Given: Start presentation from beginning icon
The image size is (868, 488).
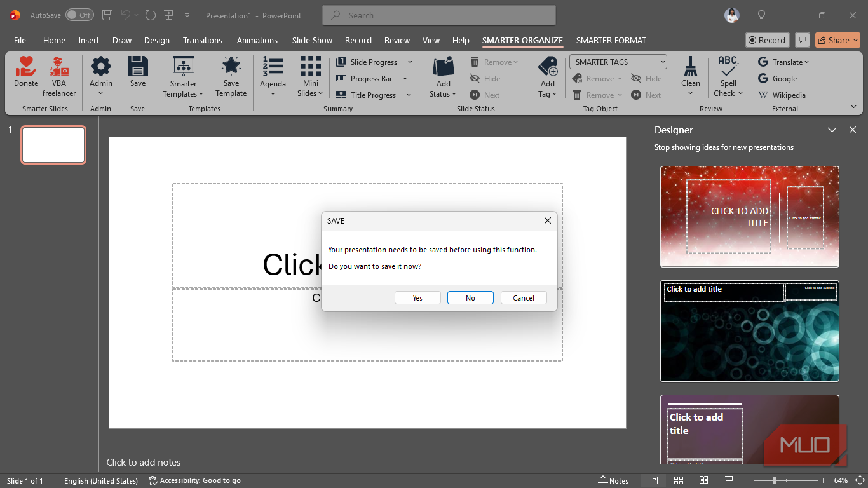Looking at the screenshot, I should [x=168, y=15].
